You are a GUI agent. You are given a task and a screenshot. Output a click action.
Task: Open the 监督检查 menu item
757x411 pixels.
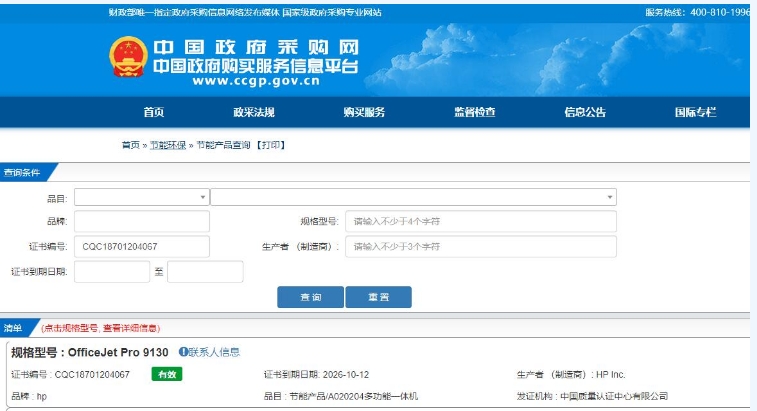coord(475,112)
